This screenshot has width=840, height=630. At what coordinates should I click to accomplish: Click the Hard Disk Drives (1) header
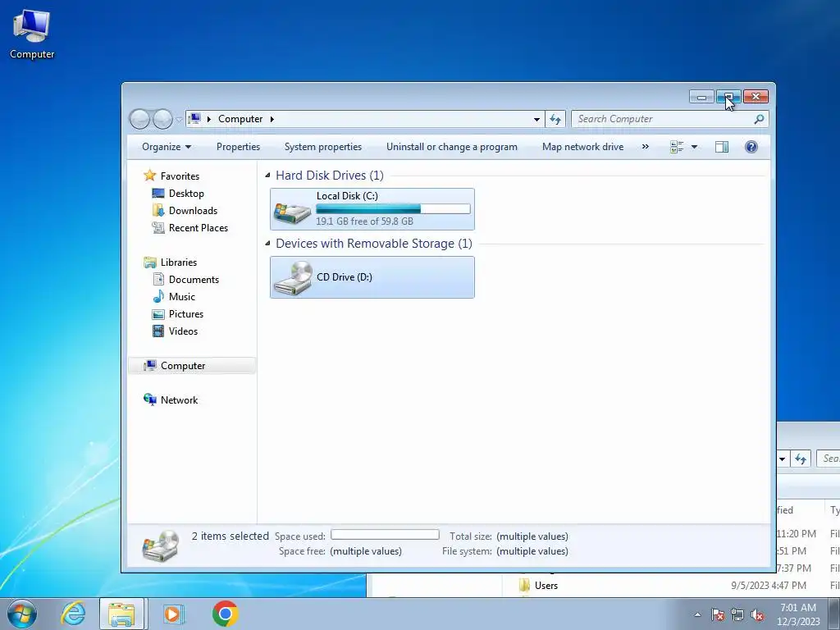click(x=330, y=176)
